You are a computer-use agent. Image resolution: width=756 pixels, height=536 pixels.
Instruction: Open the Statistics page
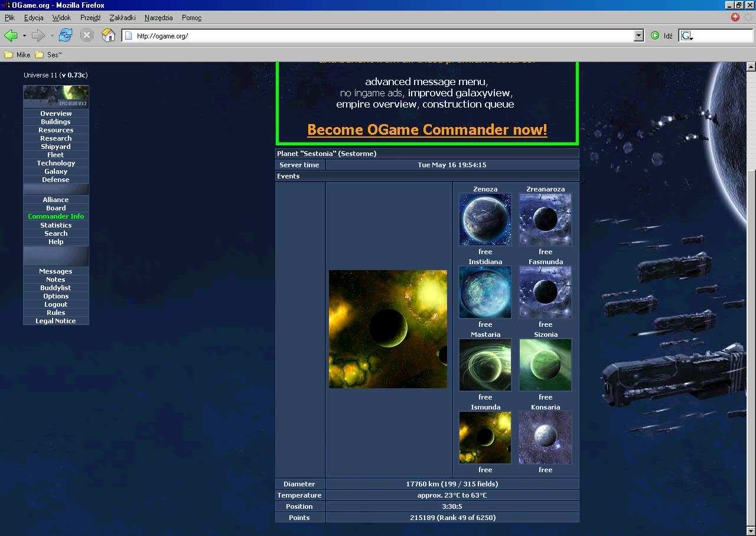pos(56,225)
